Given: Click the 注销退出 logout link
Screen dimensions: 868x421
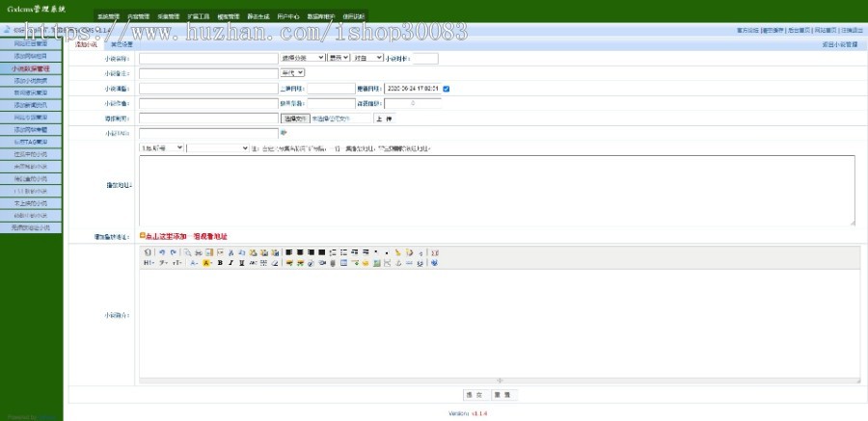Looking at the screenshot, I should click(x=851, y=31).
